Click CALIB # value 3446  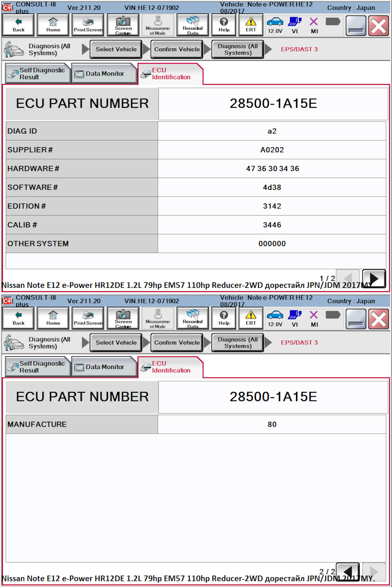point(272,225)
